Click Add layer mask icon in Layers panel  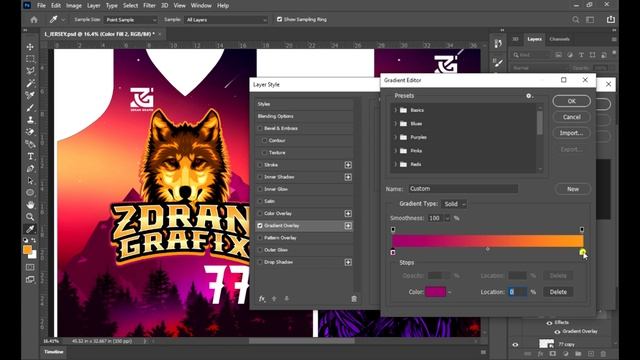click(x=553, y=353)
